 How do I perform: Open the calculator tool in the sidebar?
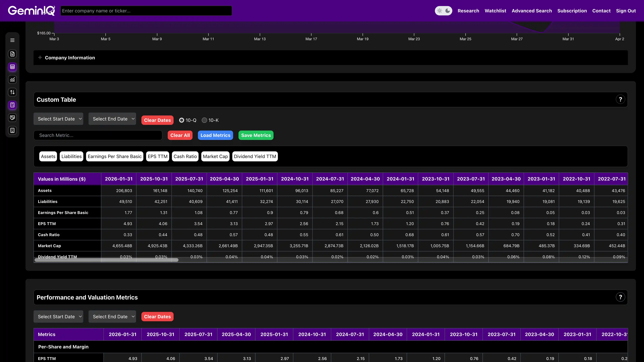click(x=12, y=105)
